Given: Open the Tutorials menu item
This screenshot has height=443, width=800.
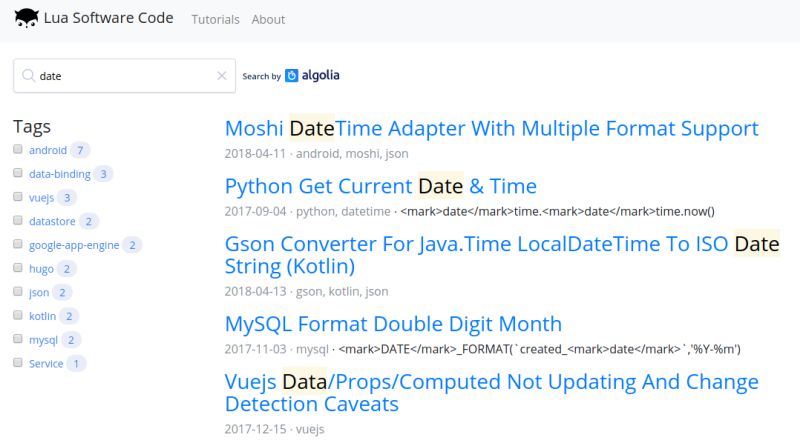Looking at the screenshot, I should (215, 19).
